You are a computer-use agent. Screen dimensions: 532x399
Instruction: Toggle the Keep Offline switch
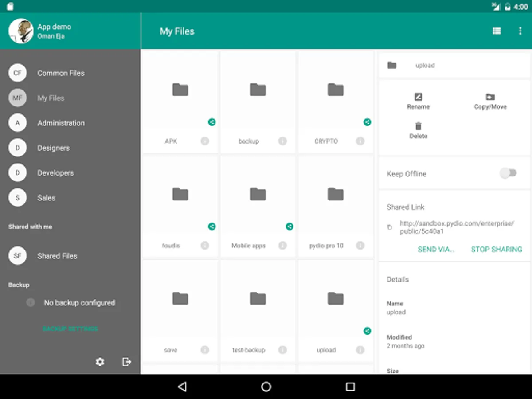509,173
